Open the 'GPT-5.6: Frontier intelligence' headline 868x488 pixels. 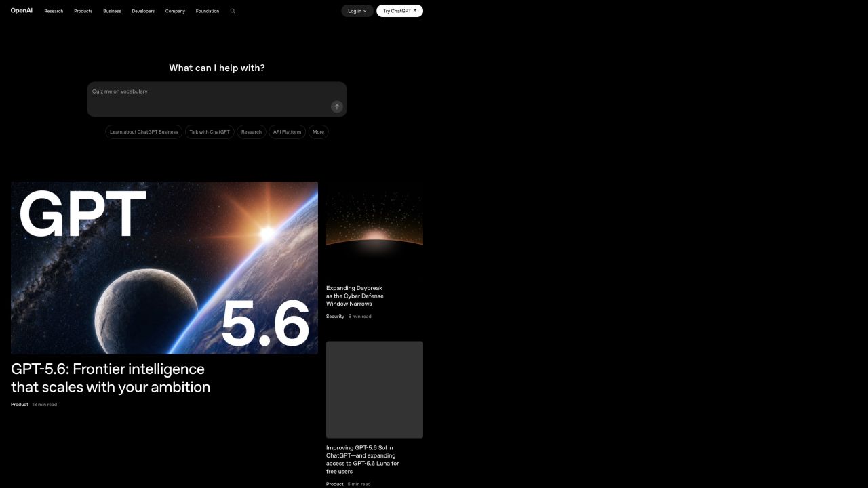click(x=111, y=378)
